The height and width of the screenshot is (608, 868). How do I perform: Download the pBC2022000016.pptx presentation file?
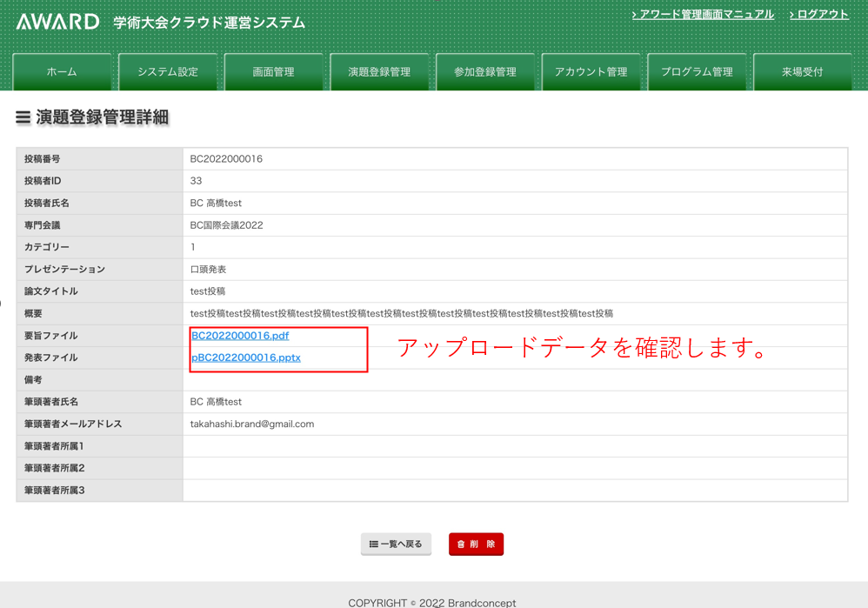point(246,357)
